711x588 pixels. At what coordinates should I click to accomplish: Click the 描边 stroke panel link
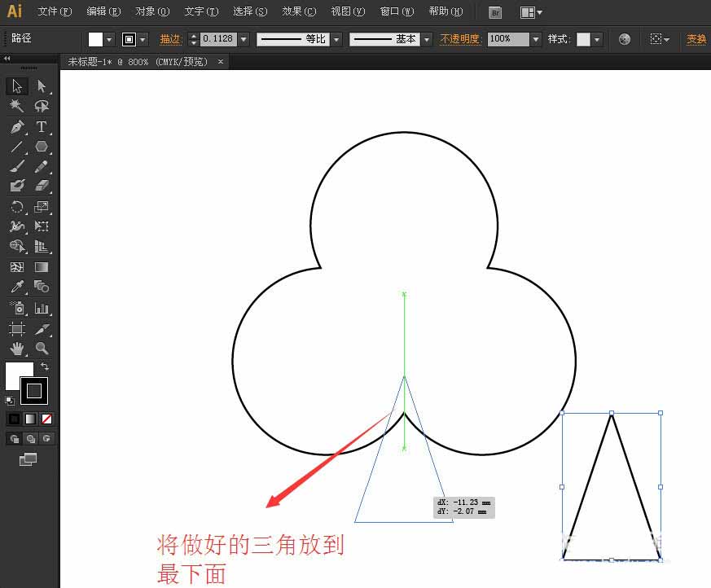point(170,39)
